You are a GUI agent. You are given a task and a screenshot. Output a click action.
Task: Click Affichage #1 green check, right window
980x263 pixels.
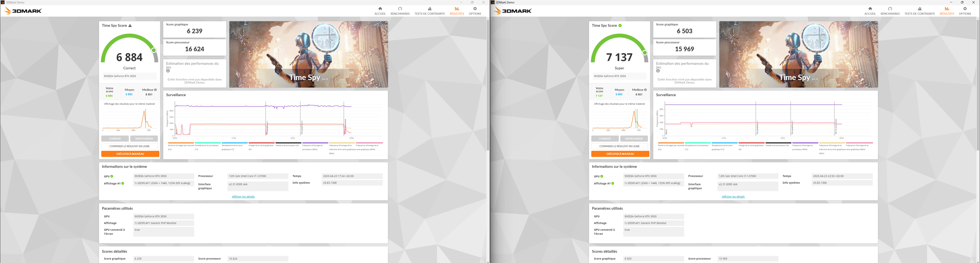(613, 183)
